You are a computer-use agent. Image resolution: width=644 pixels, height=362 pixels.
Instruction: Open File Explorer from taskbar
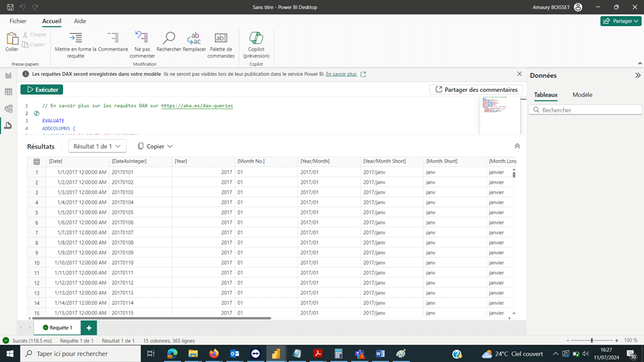click(x=193, y=353)
